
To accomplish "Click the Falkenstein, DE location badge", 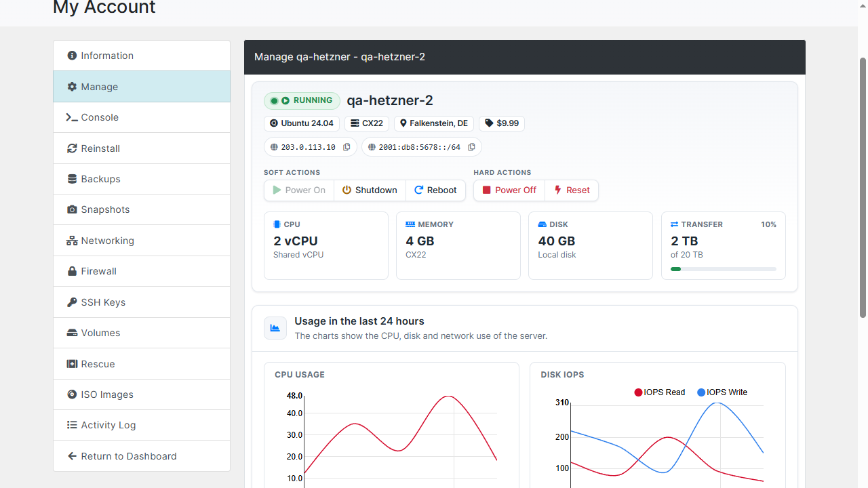I will [x=434, y=123].
